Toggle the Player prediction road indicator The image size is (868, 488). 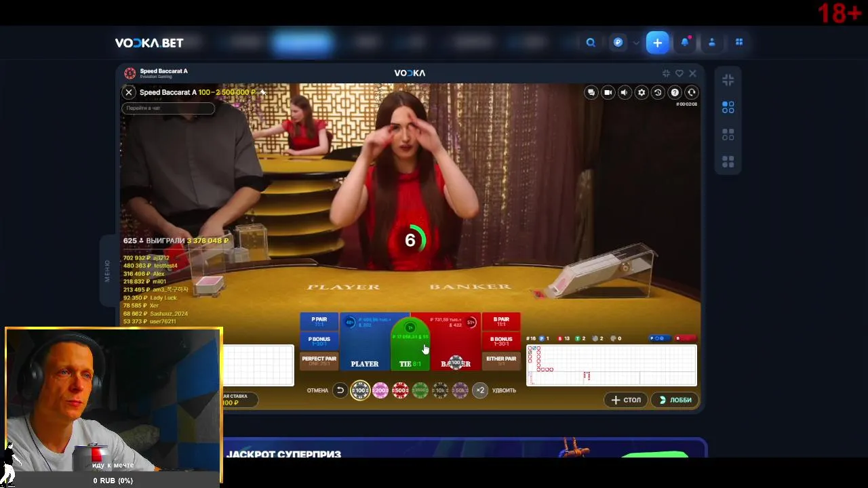point(659,338)
